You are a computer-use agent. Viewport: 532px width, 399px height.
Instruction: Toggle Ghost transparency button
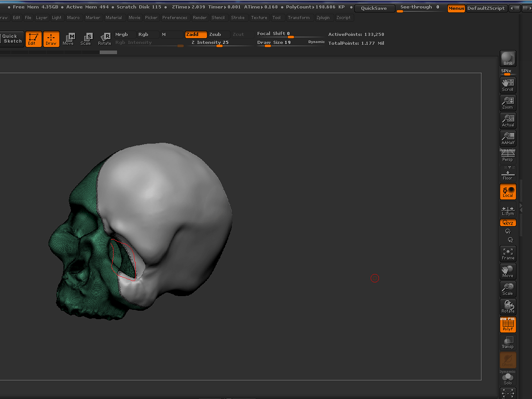pyautogui.click(x=508, y=360)
